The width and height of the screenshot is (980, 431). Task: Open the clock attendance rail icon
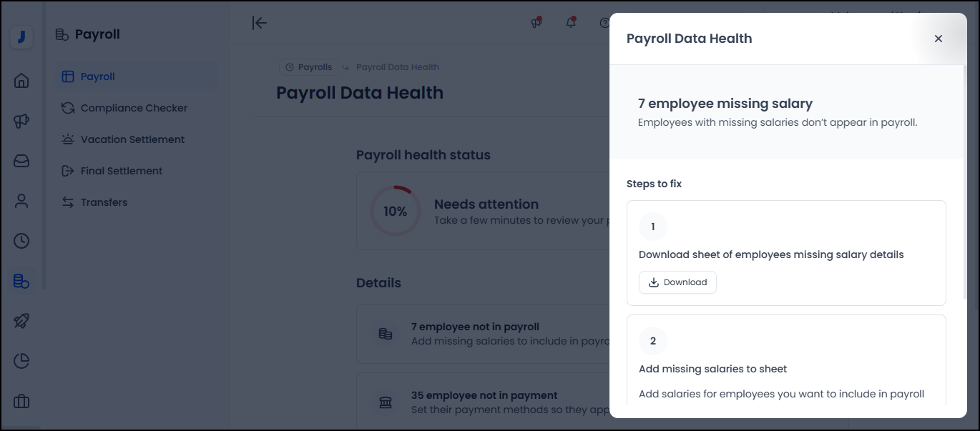point(21,241)
